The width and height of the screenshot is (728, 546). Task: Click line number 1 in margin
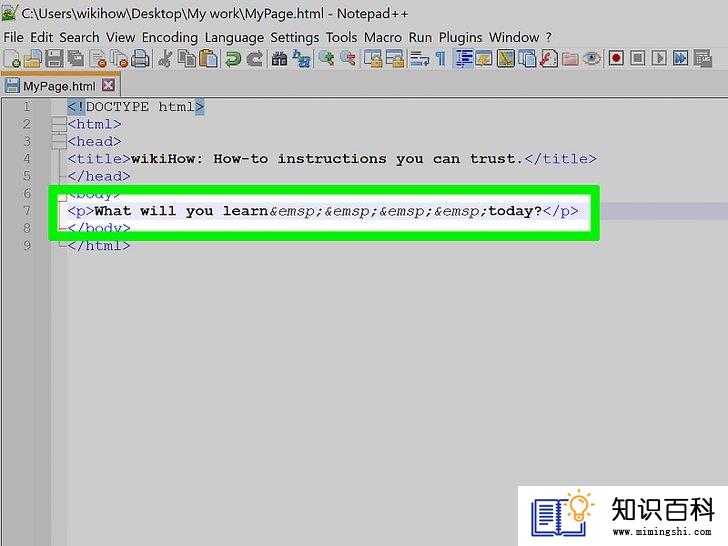click(26, 107)
